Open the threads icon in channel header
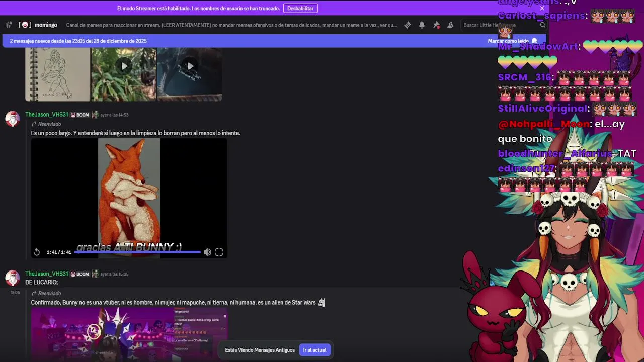This screenshot has height=362, width=644. point(407,25)
